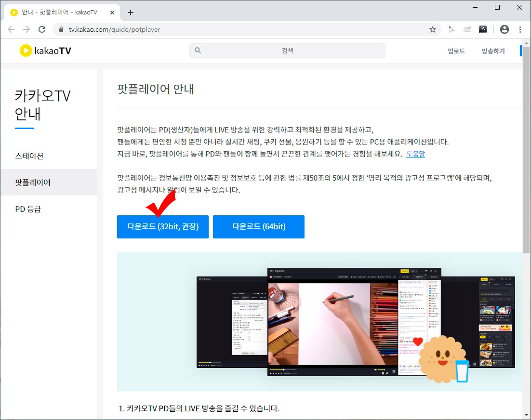Screen dimensions: 531x420
Task: Click the scrollbar up arrow
Action: point(526,43)
